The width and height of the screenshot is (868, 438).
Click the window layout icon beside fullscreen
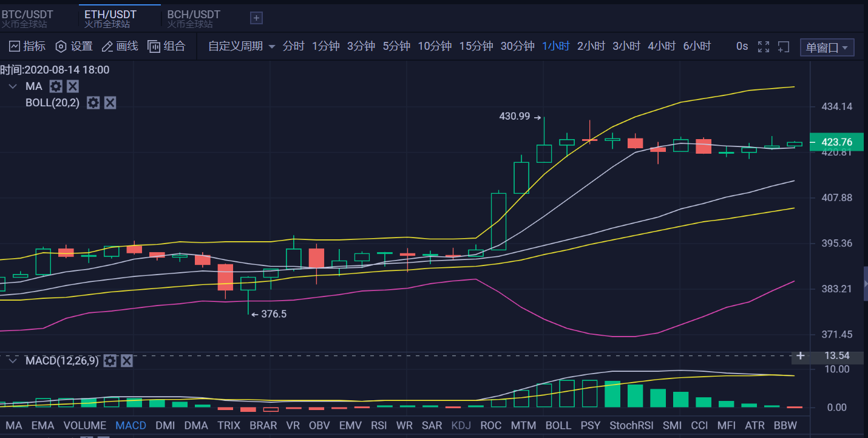tap(784, 47)
